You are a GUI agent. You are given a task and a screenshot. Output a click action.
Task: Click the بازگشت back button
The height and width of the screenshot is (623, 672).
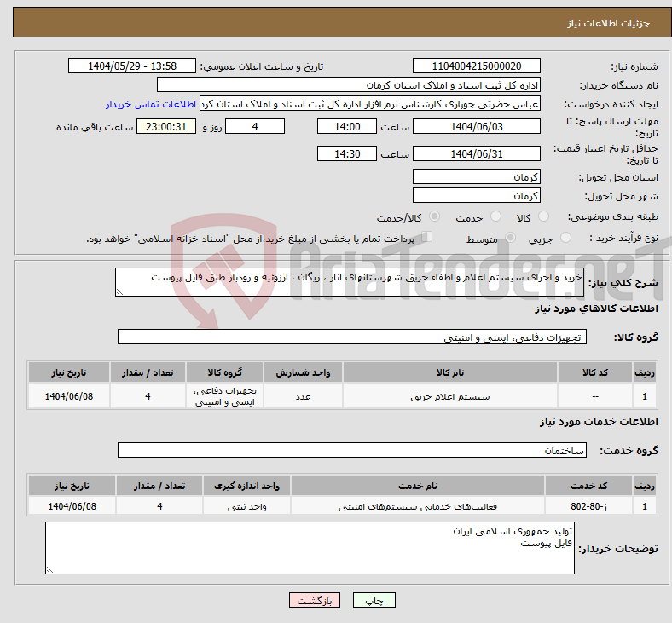point(315,600)
